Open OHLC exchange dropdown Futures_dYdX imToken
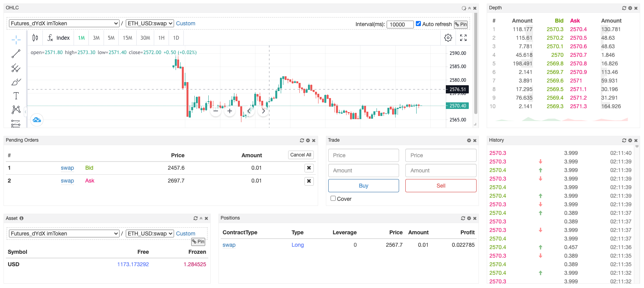This screenshot has width=644, height=288. coord(64,23)
